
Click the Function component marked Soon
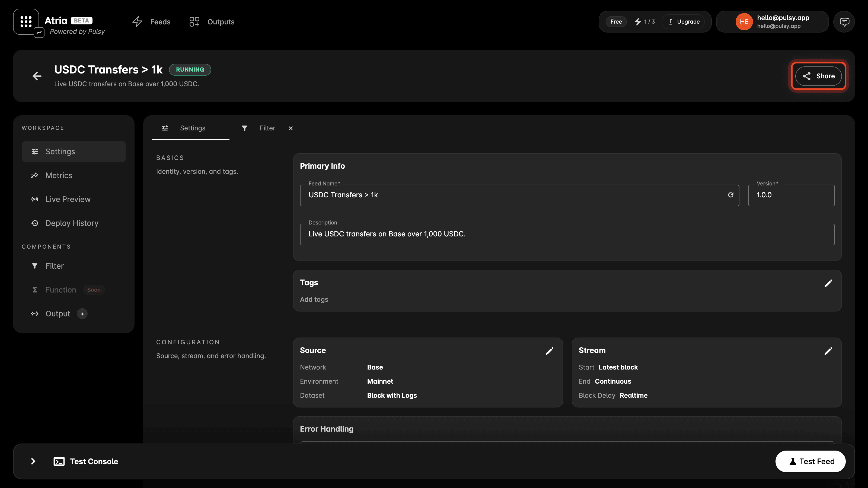74,290
